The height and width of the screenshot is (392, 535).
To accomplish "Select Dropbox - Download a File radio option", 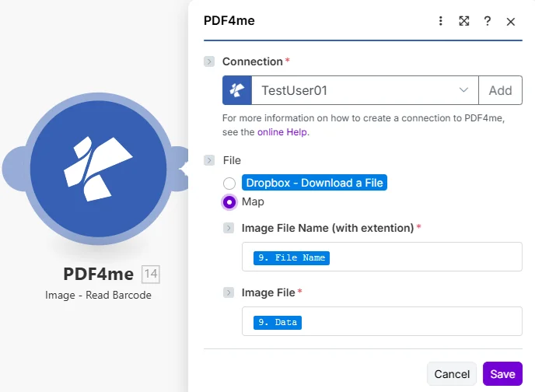I will point(229,184).
